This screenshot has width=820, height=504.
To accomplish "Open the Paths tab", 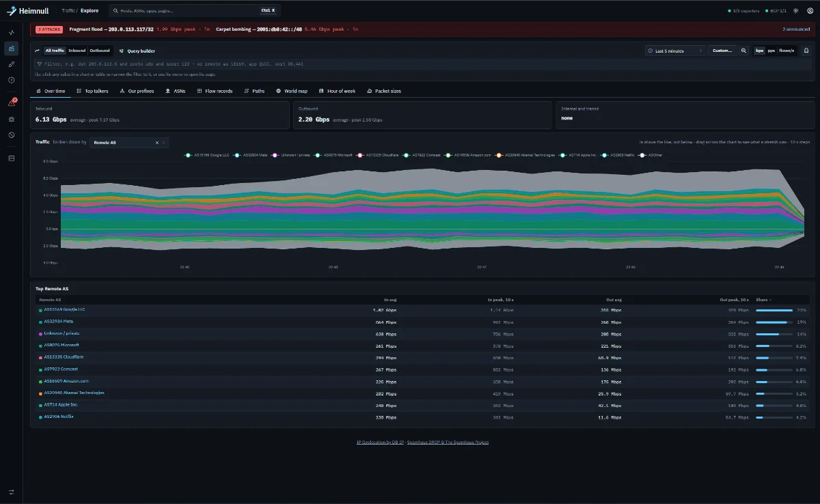I will pos(255,91).
